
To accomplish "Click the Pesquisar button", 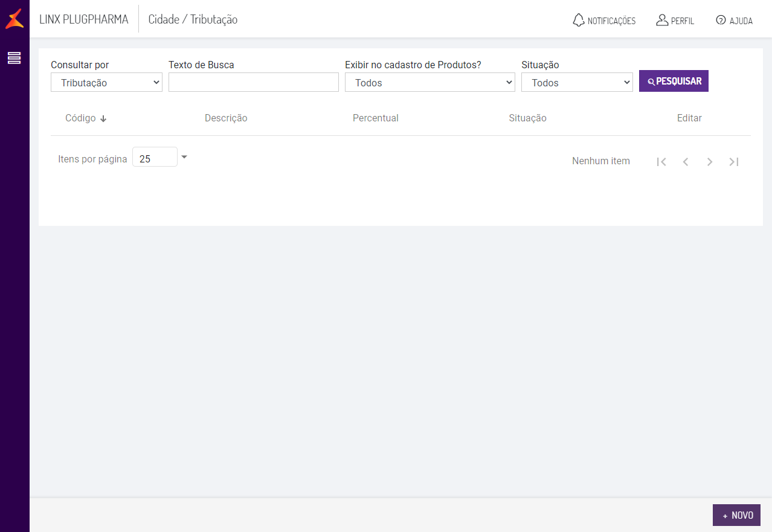I will pyautogui.click(x=674, y=82).
